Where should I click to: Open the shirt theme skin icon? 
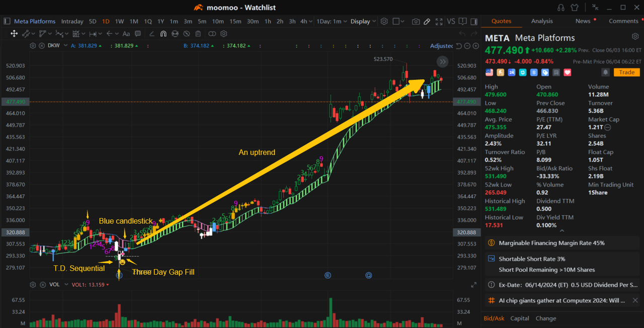point(575,8)
